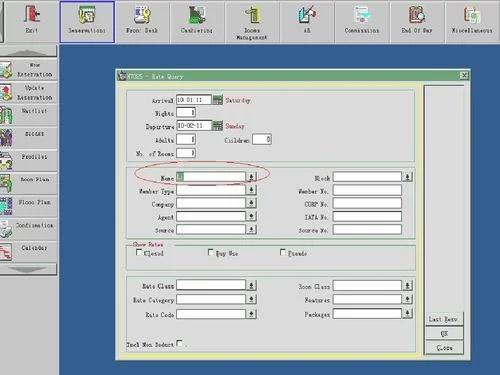Image resolution: width=500 pixels, height=375 pixels.
Task: Expand the Source dropdown arrow
Action: (251, 229)
